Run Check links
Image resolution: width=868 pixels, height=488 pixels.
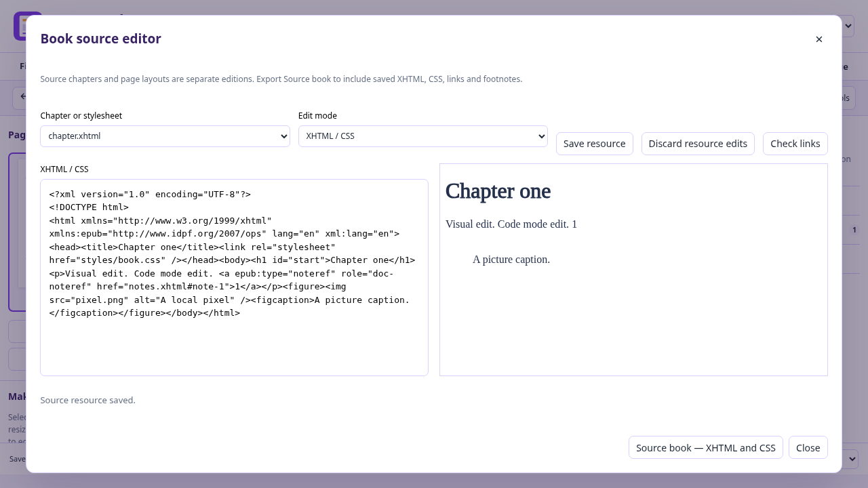[795, 144]
